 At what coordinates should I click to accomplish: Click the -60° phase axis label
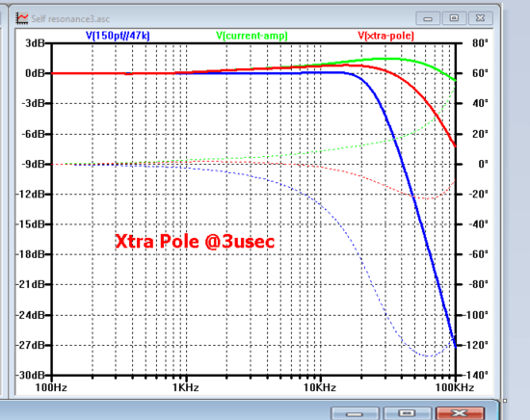(479, 254)
